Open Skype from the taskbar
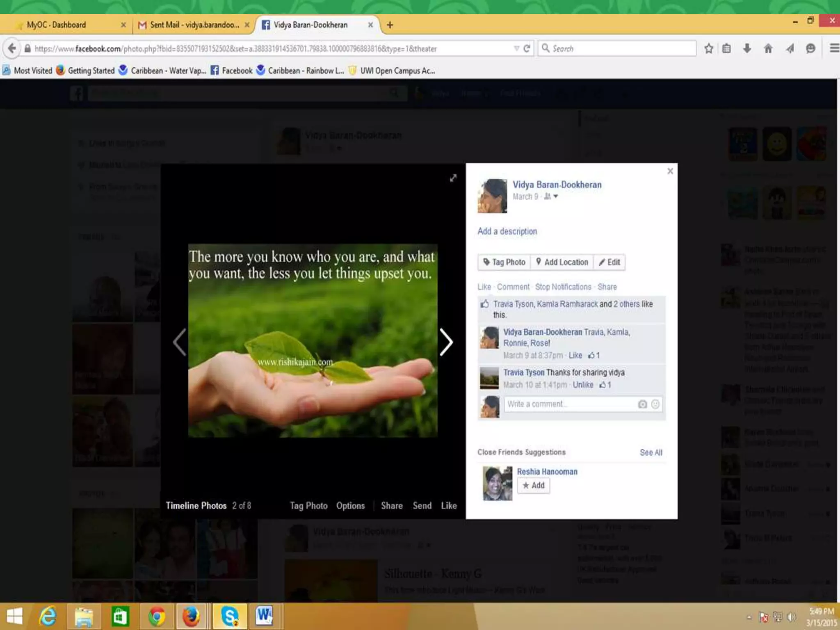The width and height of the screenshot is (840, 630). [x=229, y=616]
